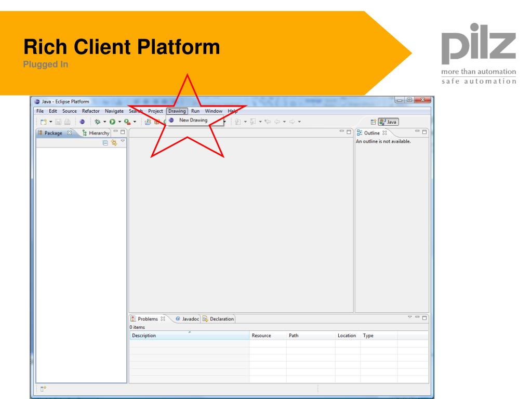The height and width of the screenshot is (399, 532).
Task: Open the Forward history dropdown arrow
Action: 299,122
